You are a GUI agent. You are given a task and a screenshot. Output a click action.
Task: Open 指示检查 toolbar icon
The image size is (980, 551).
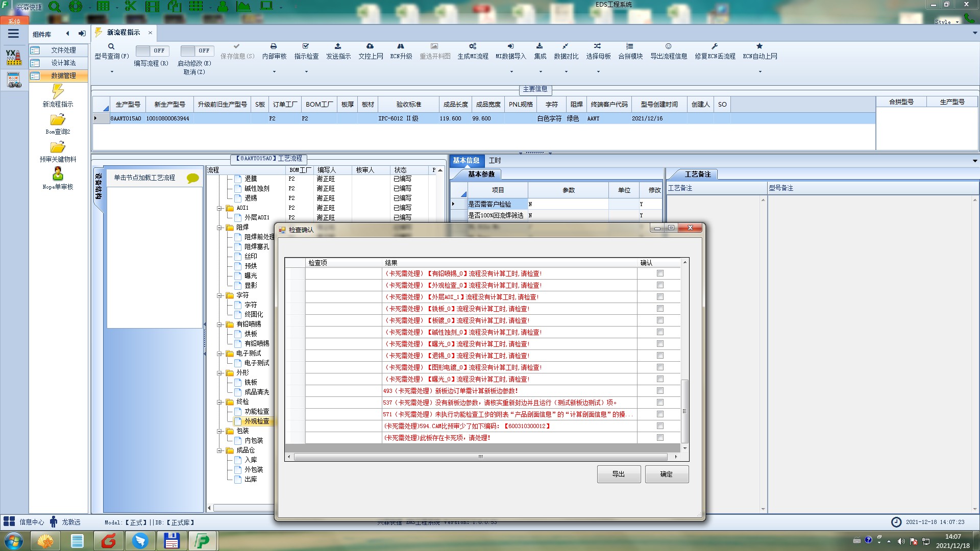[x=306, y=46]
